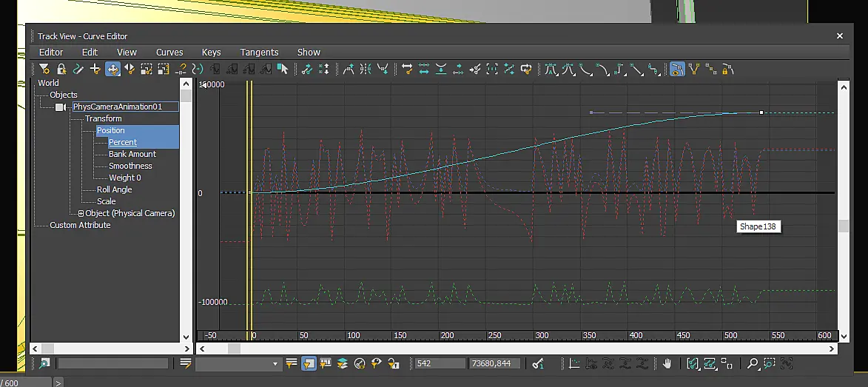Open the track set dropdown list

(x=275, y=364)
